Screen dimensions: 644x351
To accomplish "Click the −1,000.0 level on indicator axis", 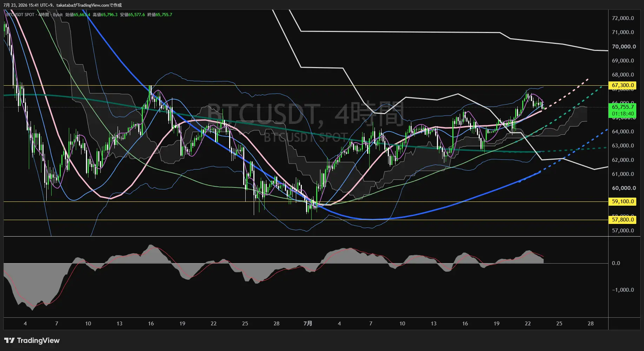I will [623, 290].
